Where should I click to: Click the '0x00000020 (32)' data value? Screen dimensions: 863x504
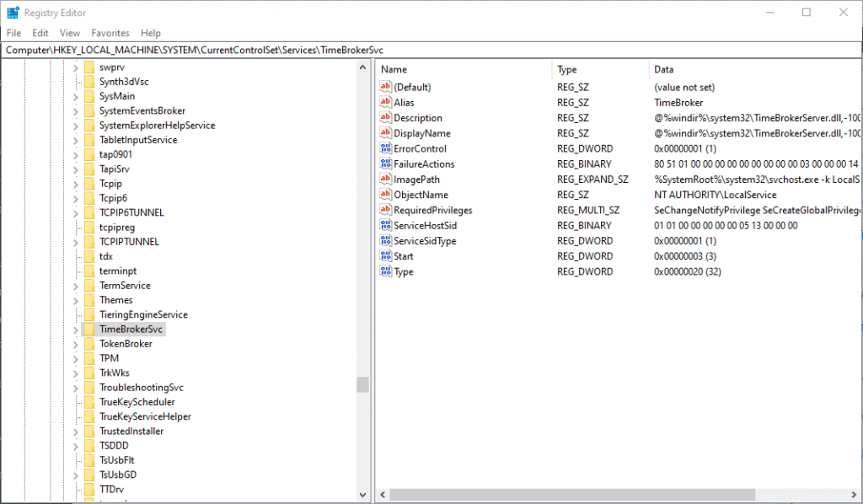[x=688, y=272]
